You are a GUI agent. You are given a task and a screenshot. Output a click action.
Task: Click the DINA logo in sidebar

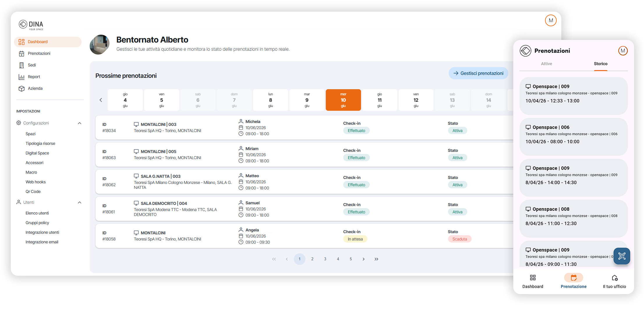(x=31, y=25)
